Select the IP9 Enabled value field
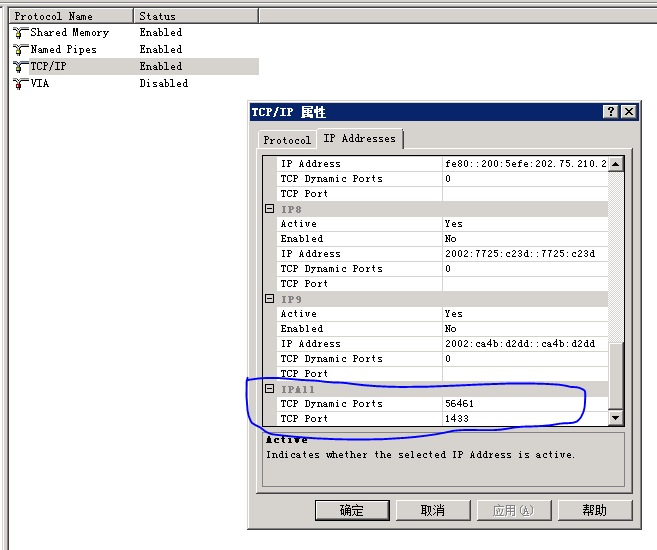 click(x=523, y=329)
